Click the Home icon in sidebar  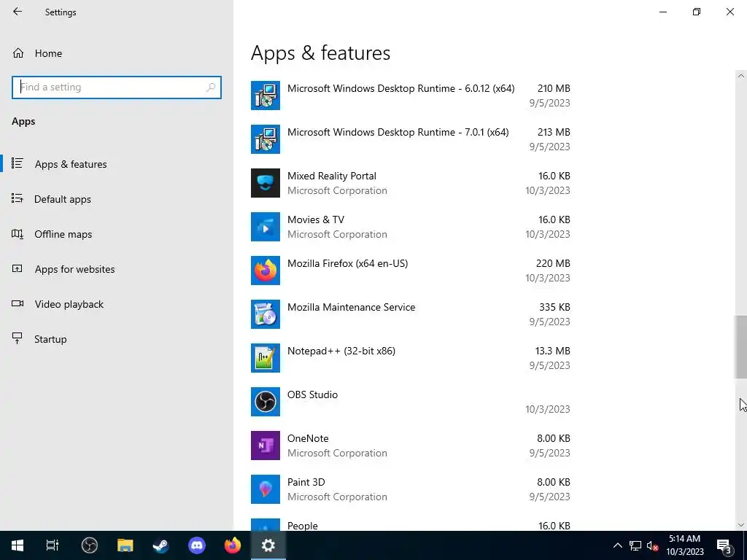[x=18, y=52]
